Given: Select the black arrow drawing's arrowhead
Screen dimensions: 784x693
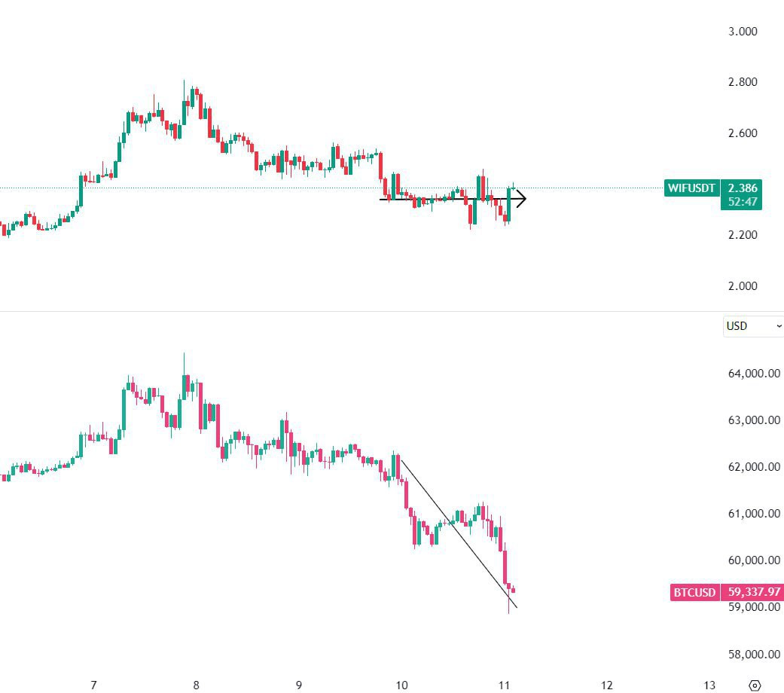Looking at the screenshot, I should point(520,199).
